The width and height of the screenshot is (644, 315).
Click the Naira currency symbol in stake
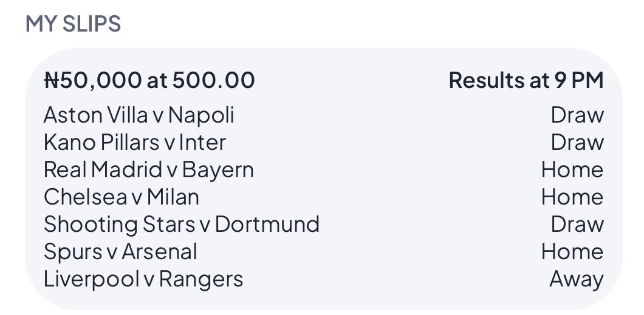[x=52, y=80]
